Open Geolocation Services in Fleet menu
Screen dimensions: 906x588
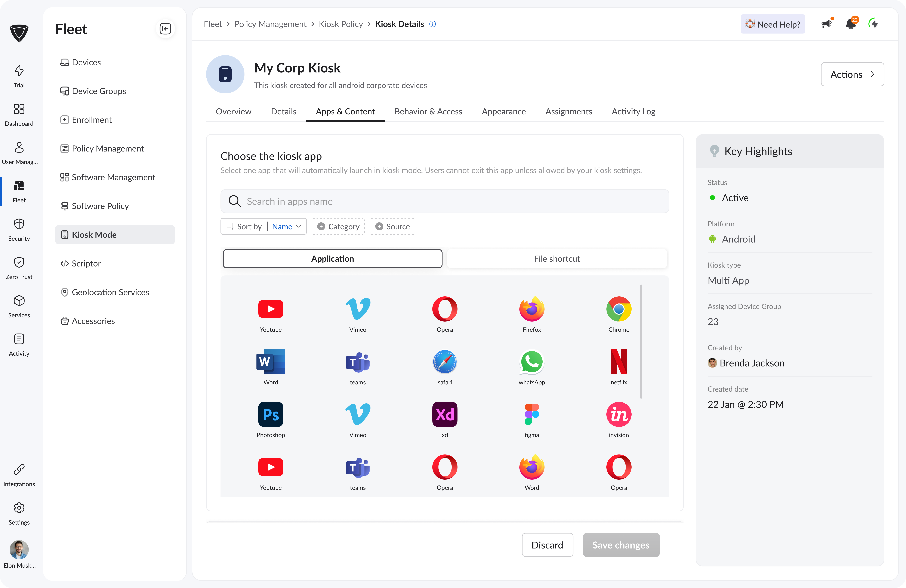115,292
